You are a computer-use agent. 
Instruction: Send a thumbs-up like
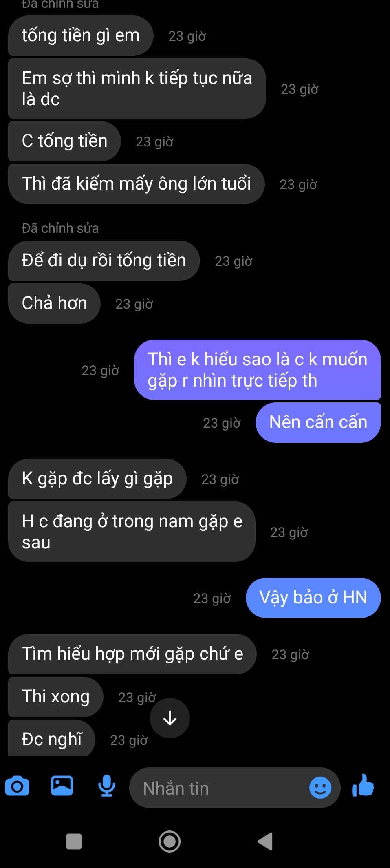point(363,786)
